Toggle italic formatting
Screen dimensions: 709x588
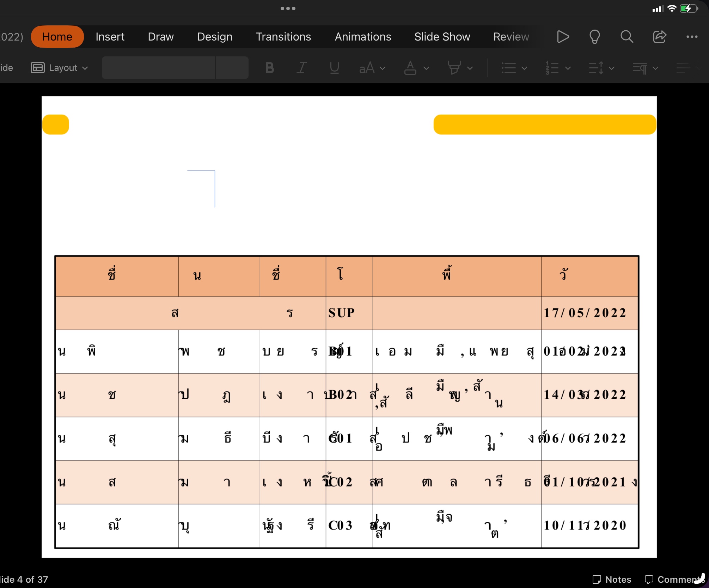pyautogui.click(x=301, y=68)
